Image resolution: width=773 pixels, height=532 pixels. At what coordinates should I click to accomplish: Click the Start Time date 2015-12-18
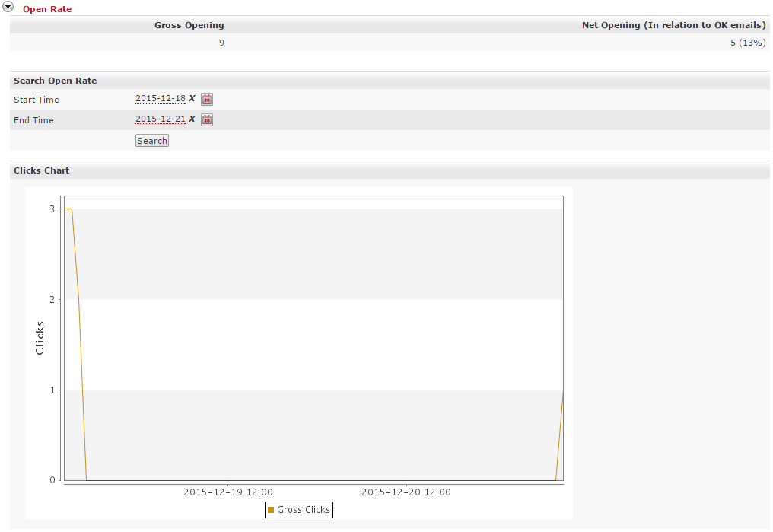point(160,98)
